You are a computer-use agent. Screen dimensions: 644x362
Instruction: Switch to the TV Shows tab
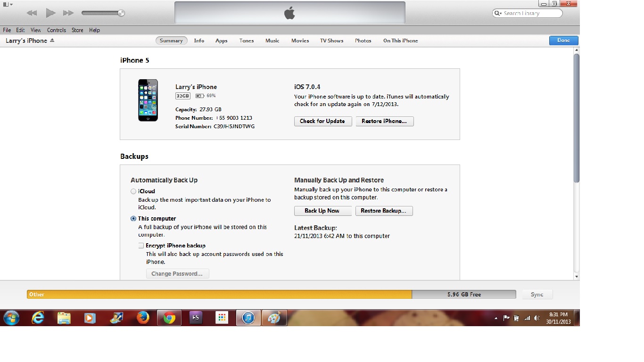332,41
